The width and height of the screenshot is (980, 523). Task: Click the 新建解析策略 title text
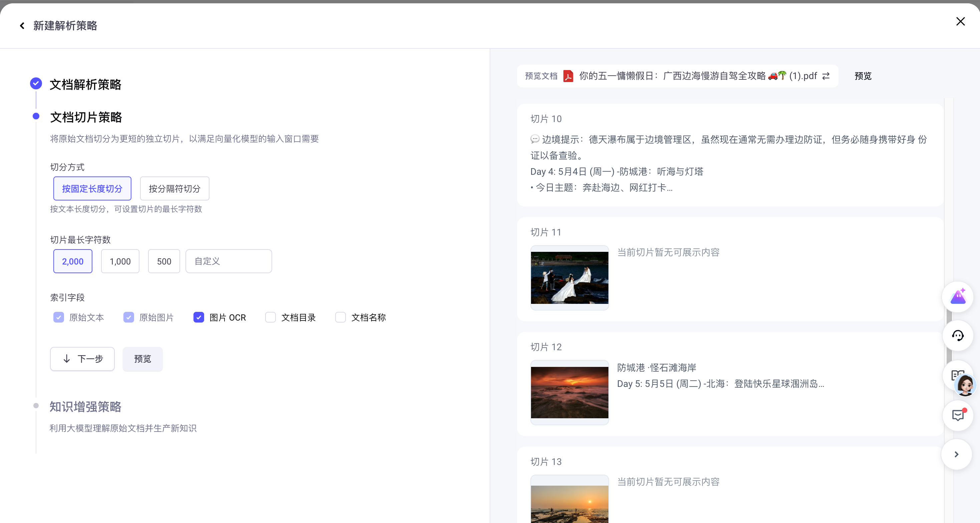coord(65,25)
